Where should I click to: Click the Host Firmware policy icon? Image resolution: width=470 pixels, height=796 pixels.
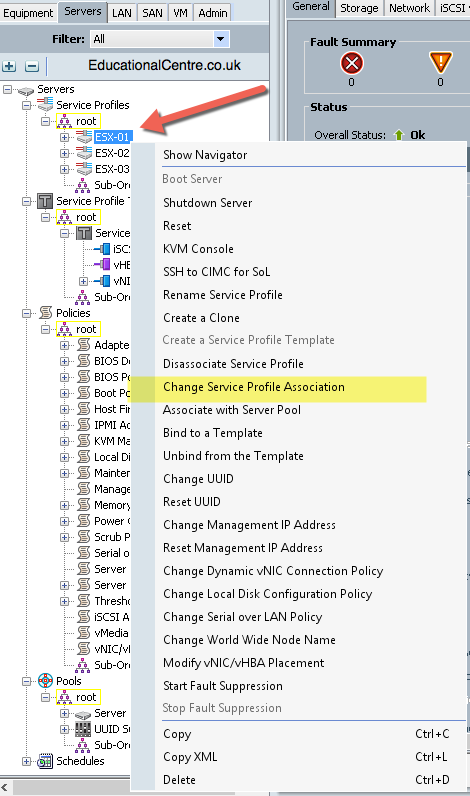tap(84, 409)
